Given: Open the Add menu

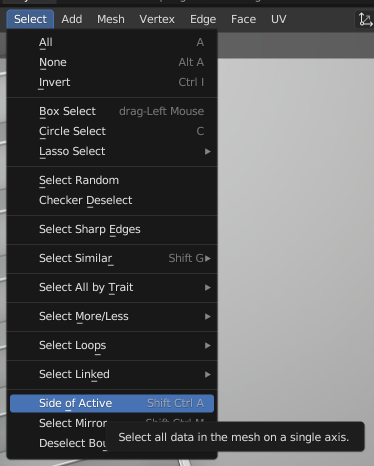Looking at the screenshot, I should click(x=72, y=19).
